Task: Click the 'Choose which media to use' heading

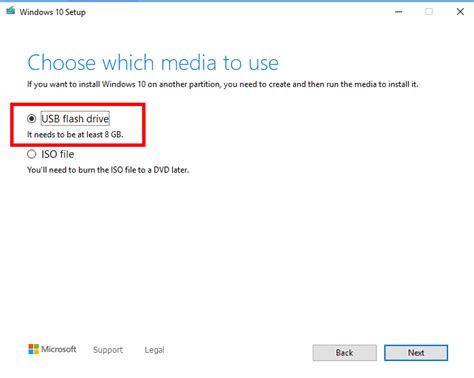Action: pos(153,63)
